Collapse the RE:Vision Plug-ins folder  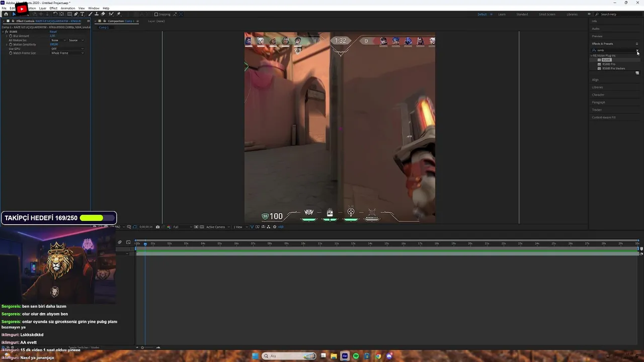(x=592, y=56)
